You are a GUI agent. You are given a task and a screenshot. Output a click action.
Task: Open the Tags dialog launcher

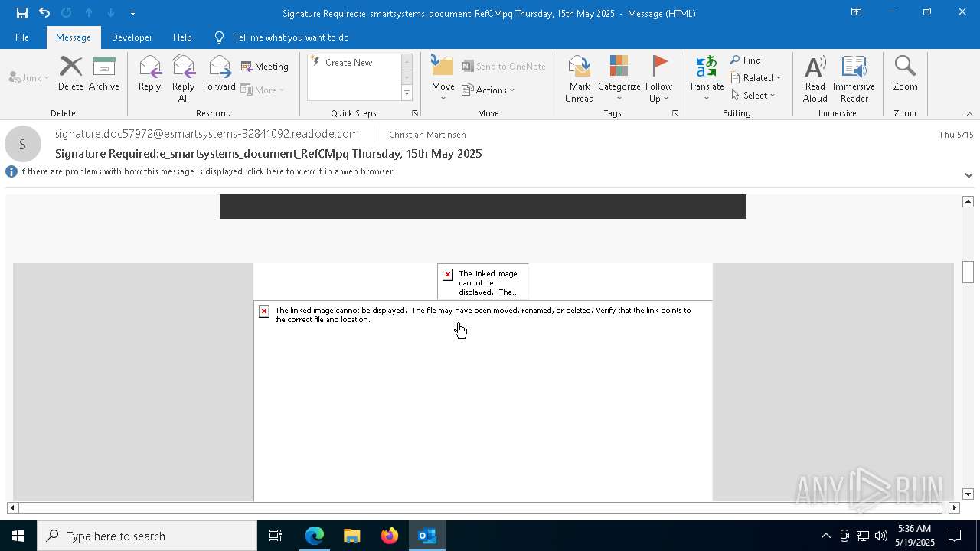(675, 113)
